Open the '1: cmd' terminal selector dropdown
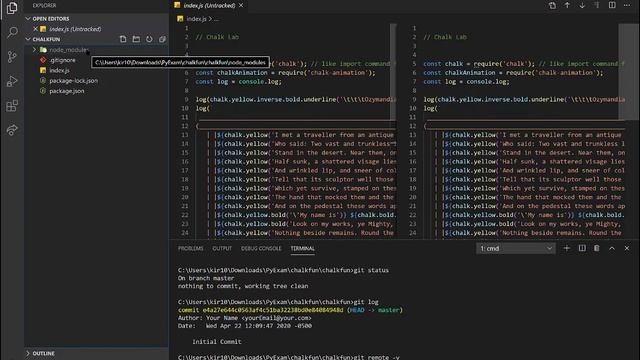 click(516, 248)
